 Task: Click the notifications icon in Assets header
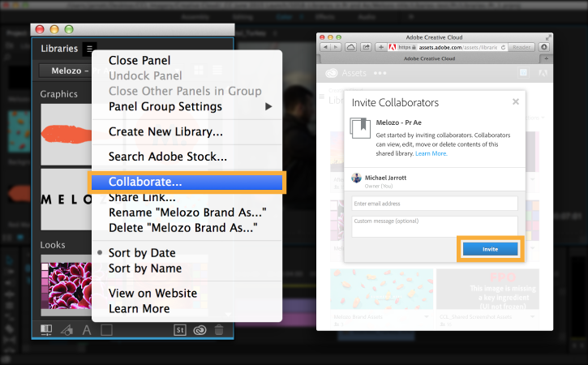pyautogui.click(x=523, y=73)
